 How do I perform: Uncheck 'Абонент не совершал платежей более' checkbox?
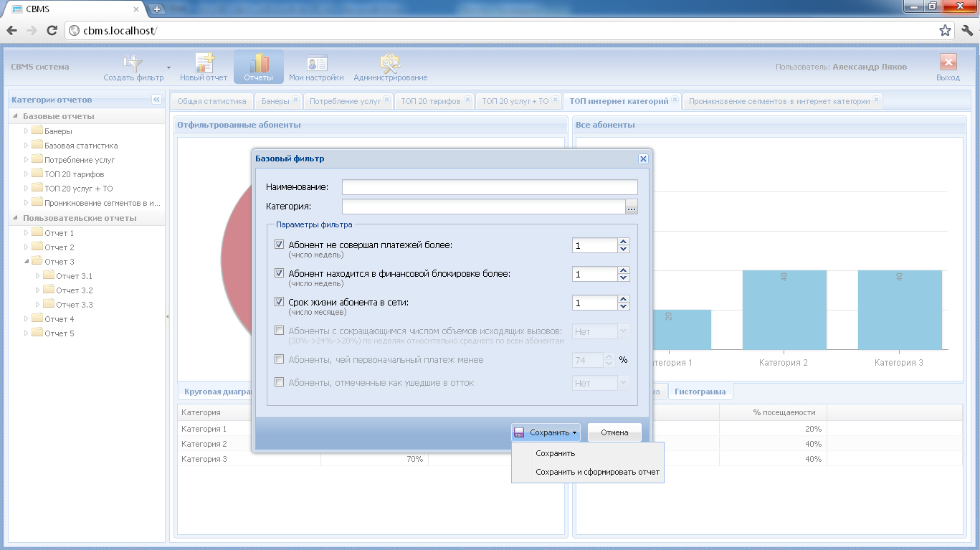pyautogui.click(x=280, y=245)
